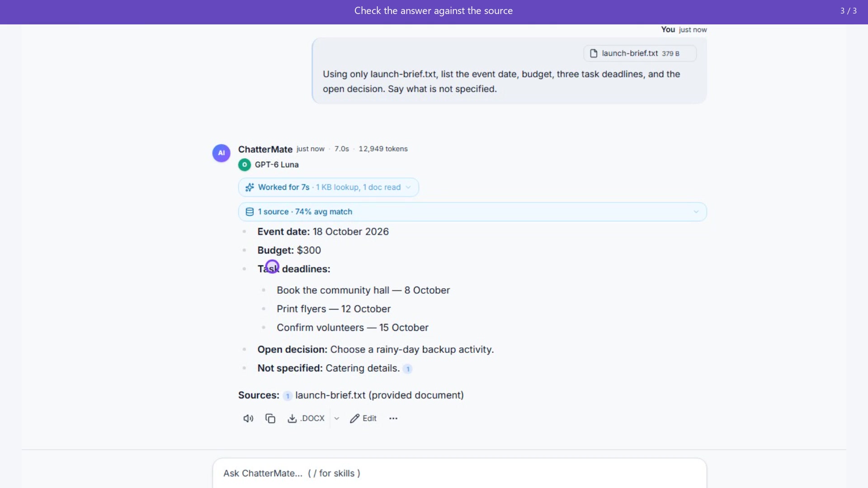The image size is (868, 488).
Task: Open the download format dropdown arrow
Action: tap(337, 418)
